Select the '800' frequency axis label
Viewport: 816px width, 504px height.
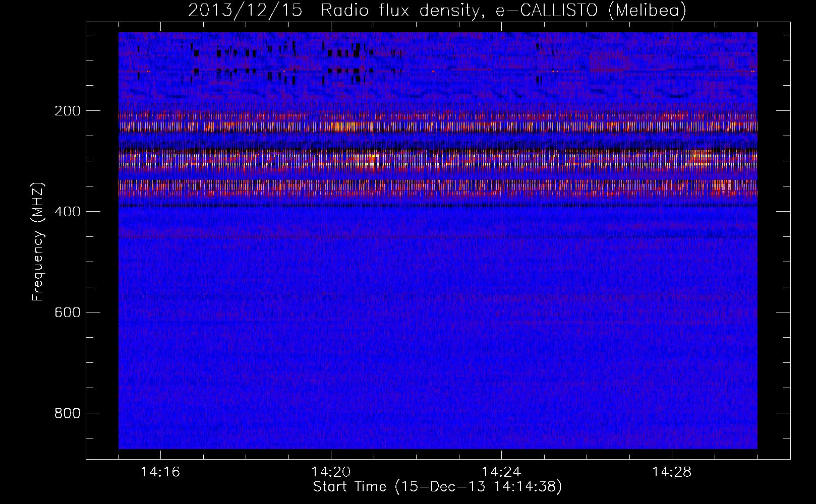[x=68, y=413]
